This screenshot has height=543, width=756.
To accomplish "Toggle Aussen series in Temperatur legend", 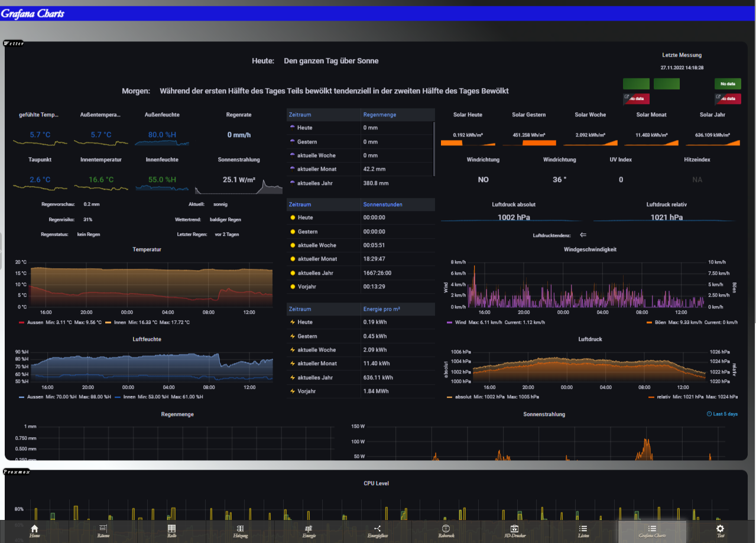I will [34, 323].
